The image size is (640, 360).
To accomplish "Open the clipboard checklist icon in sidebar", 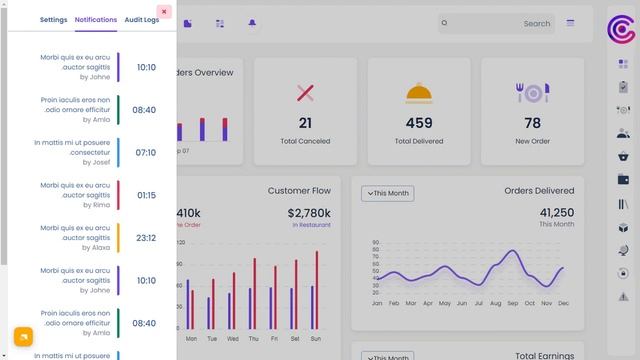I will tap(623, 87).
